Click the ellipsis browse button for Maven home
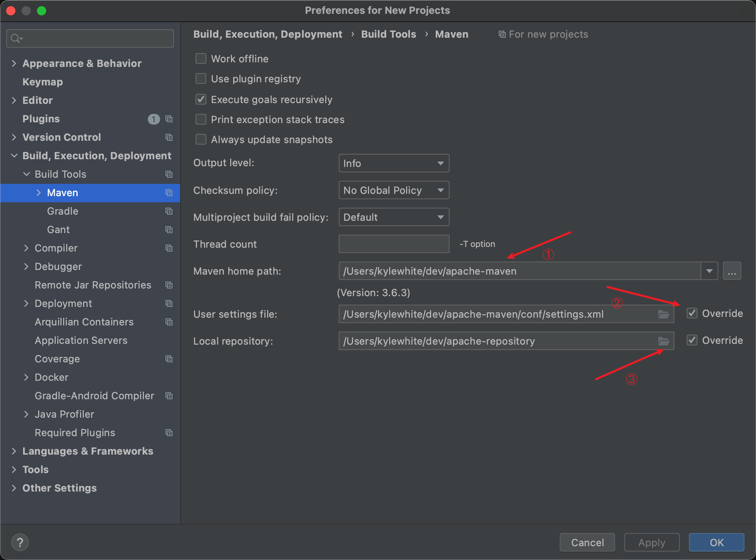The image size is (756, 560). click(732, 271)
